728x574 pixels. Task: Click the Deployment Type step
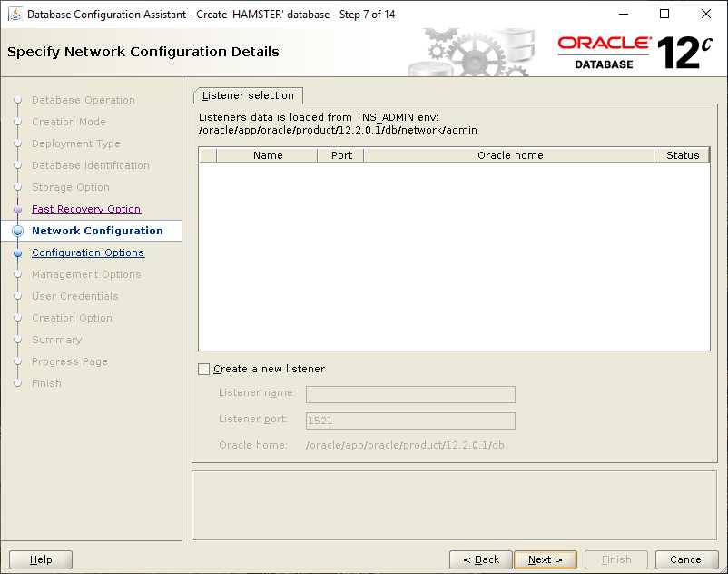(75, 143)
